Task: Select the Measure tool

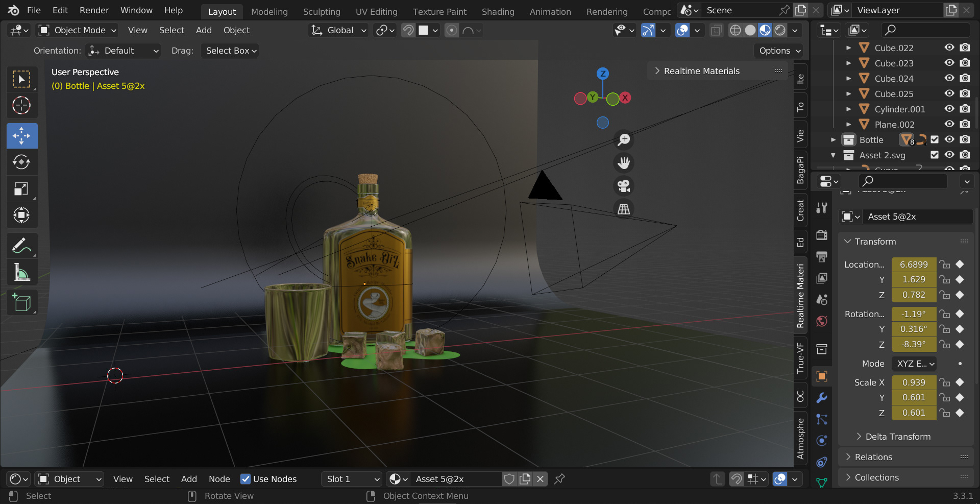Action: click(x=21, y=272)
